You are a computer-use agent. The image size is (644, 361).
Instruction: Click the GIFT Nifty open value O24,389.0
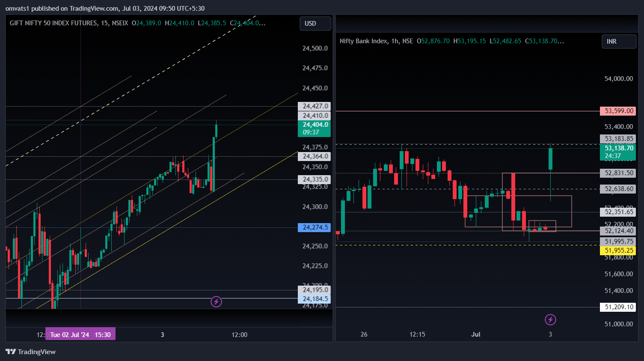(146, 23)
